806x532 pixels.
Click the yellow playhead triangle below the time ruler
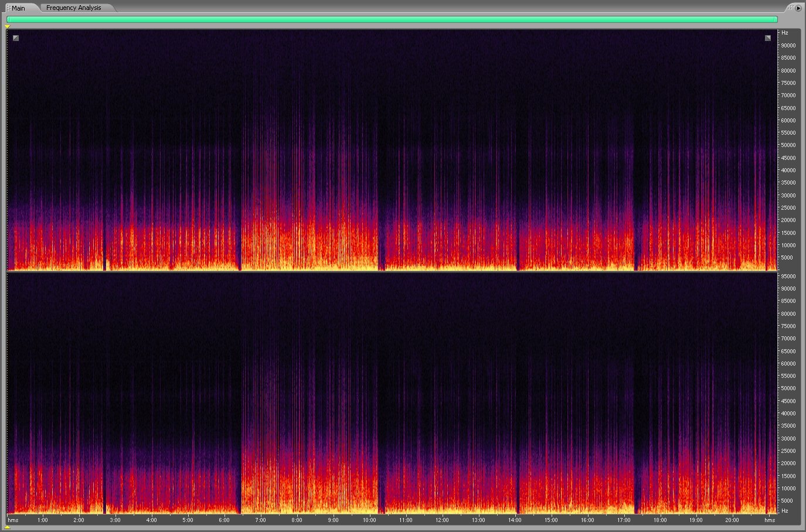(x=8, y=527)
